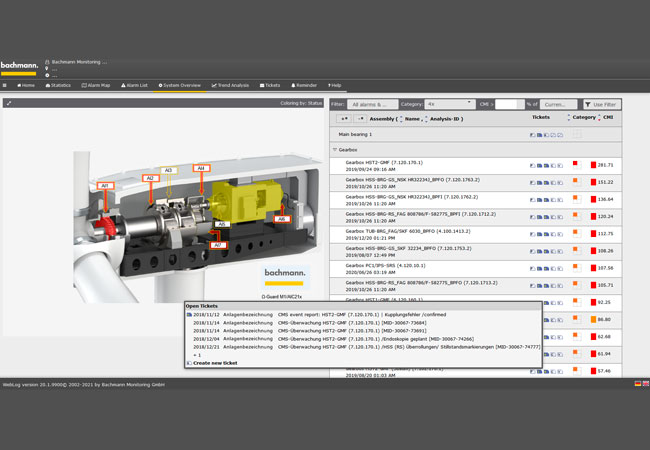
Task: Click the location pin icon in the header
Action: point(47,69)
